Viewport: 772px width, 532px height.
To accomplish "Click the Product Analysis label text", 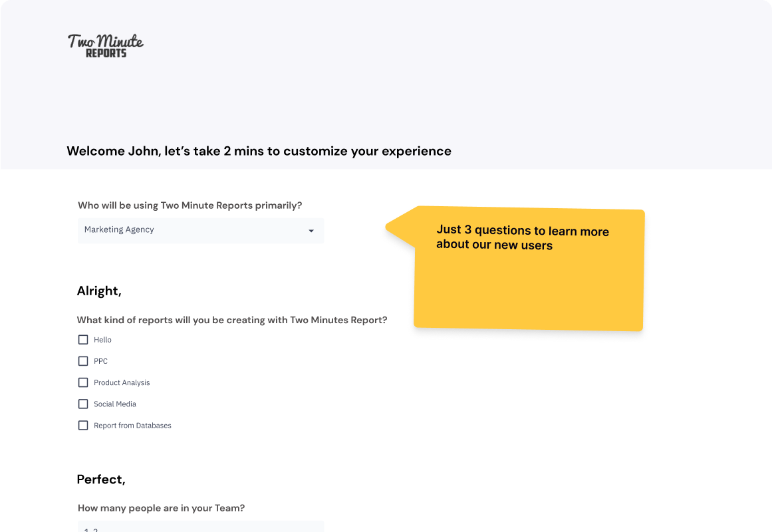I will (x=122, y=382).
